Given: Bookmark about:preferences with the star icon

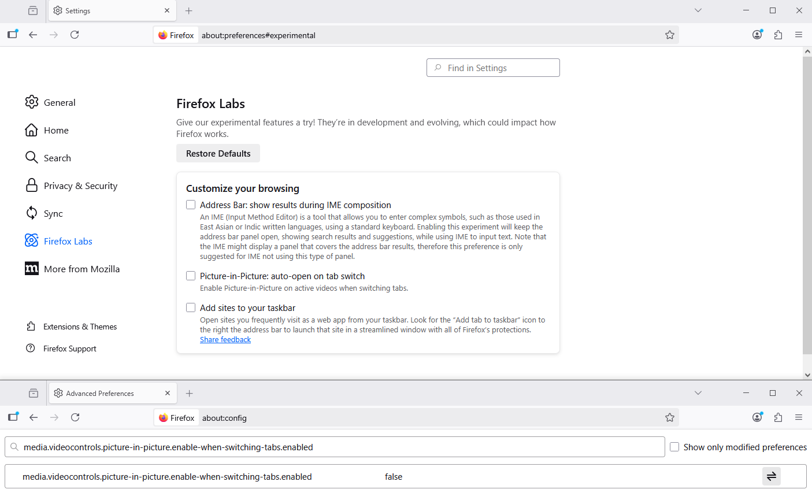Looking at the screenshot, I should pyautogui.click(x=669, y=35).
